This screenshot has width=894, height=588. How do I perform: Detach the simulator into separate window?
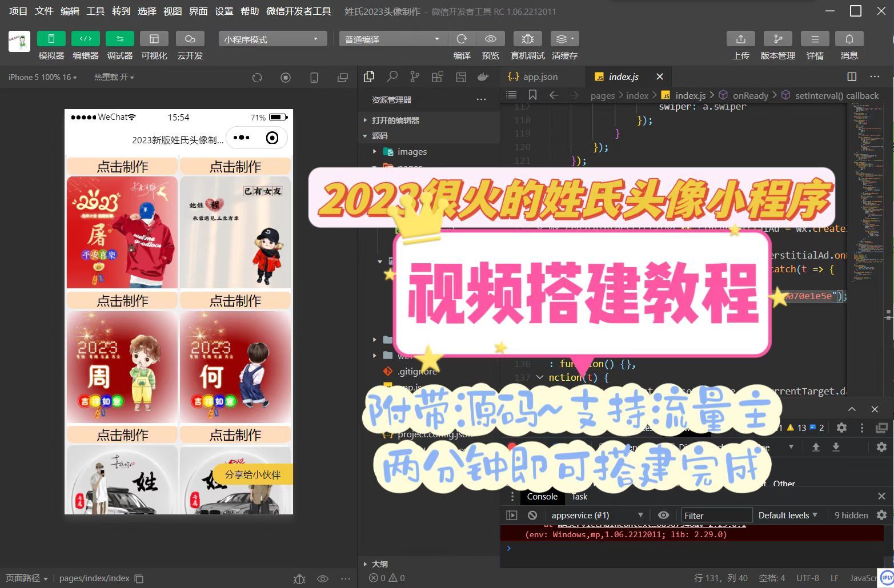point(343,78)
